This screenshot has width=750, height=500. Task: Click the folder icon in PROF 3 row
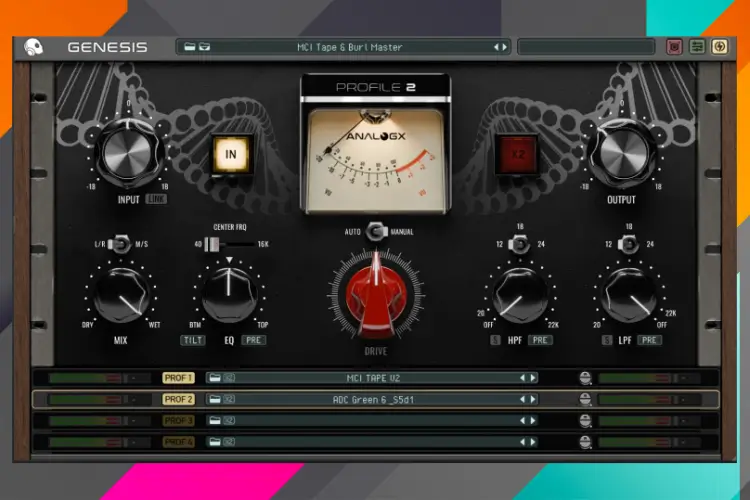coord(214,420)
